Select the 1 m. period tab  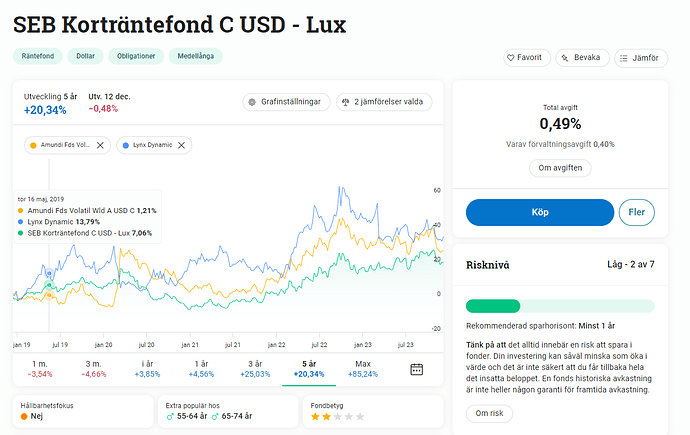pos(40,369)
